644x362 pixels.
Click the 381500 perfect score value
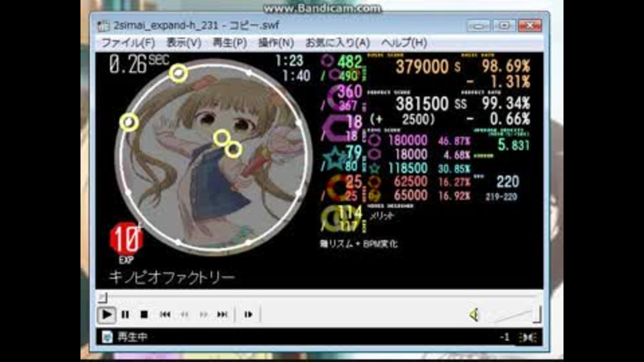click(422, 104)
